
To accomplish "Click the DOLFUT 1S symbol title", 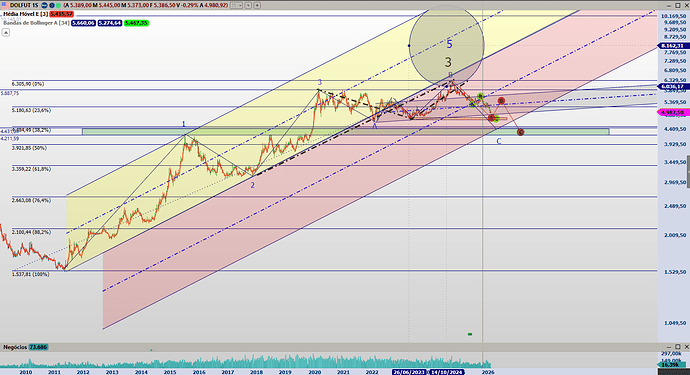I will pyautogui.click(x=24, y=5).
